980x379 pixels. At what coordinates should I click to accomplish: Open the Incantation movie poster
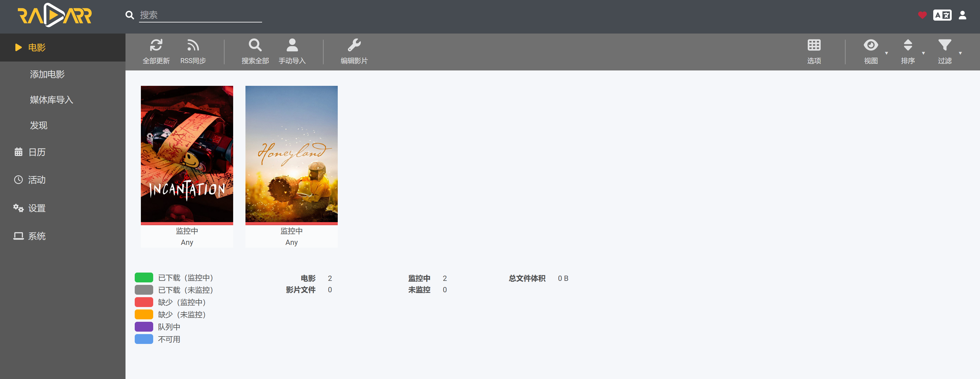pyautogui.click(x=187, y=154)
